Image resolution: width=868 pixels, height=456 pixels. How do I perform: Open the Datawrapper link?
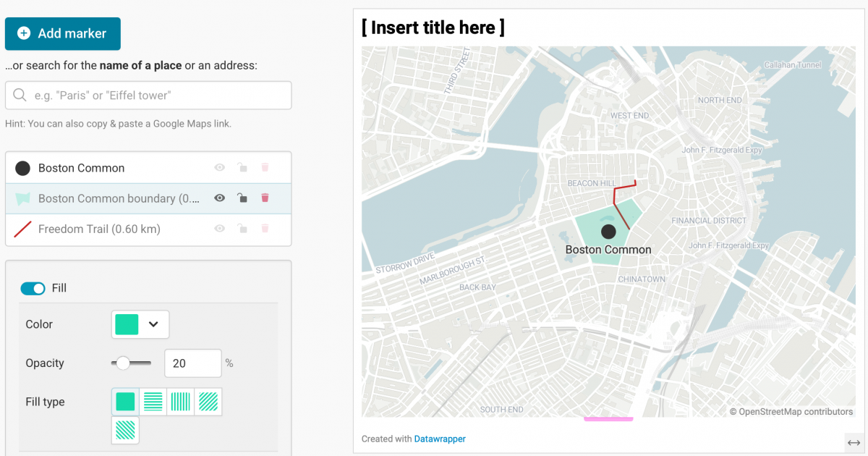pos(440,439)
